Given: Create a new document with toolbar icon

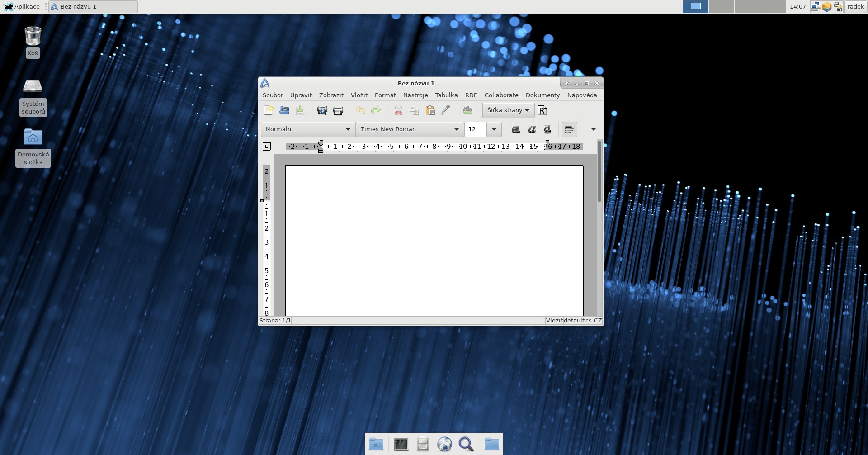Looking at the screenshot, I should (269, 110).
